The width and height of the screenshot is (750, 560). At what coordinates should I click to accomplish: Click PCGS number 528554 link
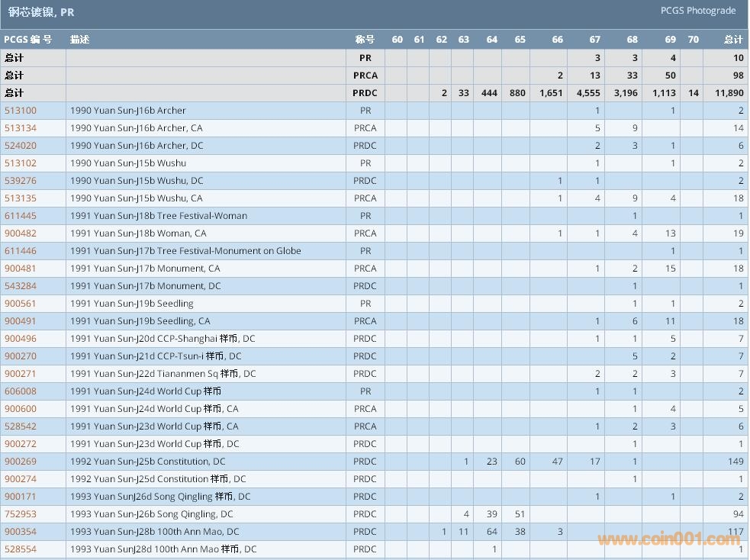pos(21,549)
